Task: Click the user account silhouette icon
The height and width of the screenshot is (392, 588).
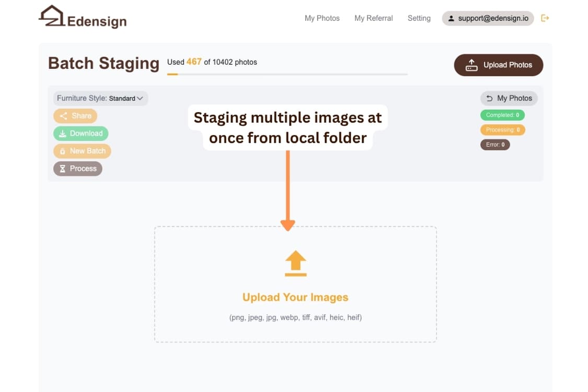Action: click(451, 18)
